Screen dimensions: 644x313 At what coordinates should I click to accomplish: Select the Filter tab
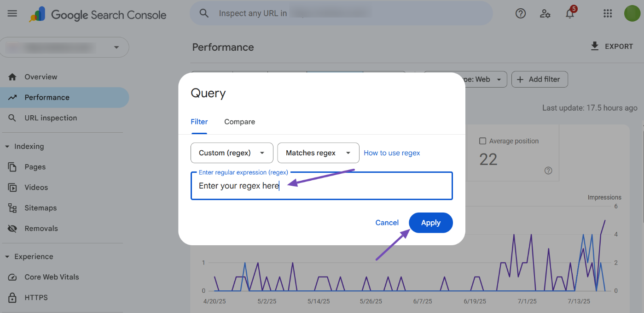coord(199,122)
